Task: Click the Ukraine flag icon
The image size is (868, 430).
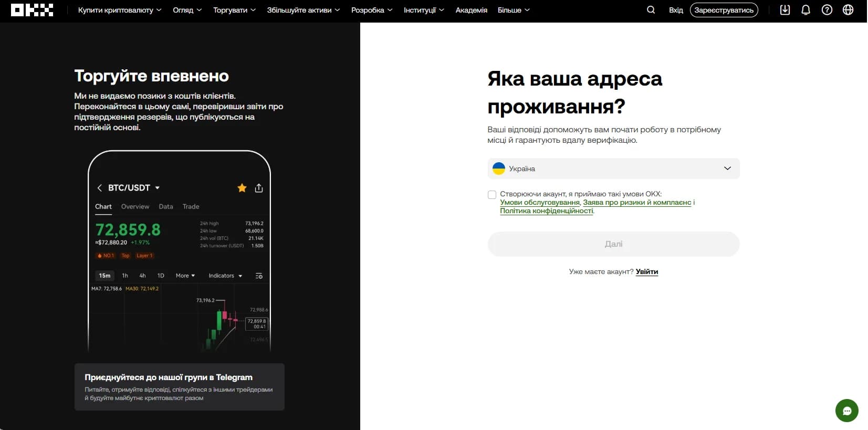Action: point(499,169)
